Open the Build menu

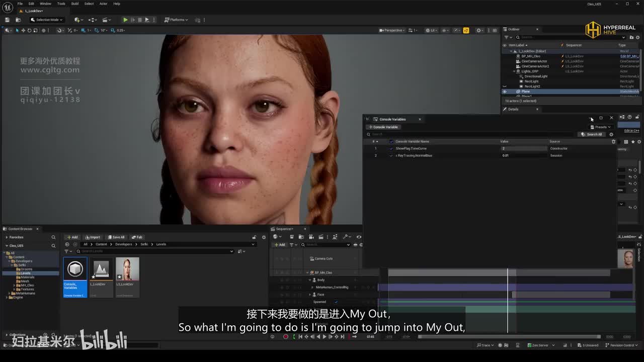(x=74, y=4)
